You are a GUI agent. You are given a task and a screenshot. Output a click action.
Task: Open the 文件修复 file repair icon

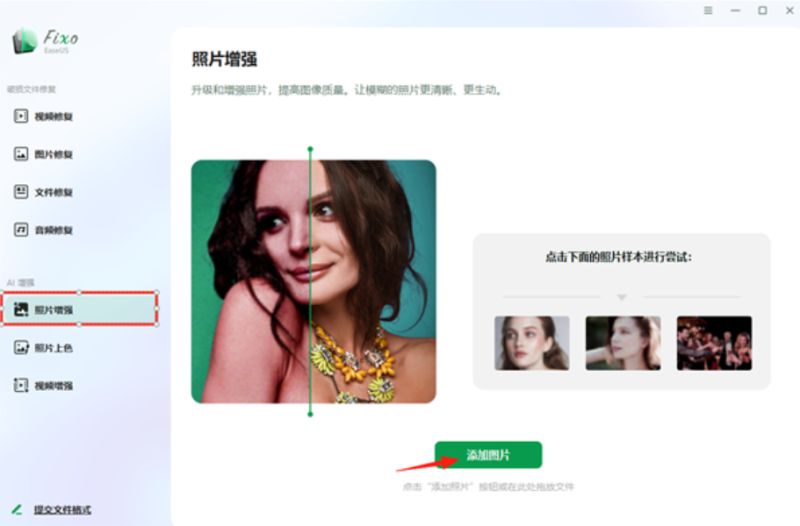[21, 192]
